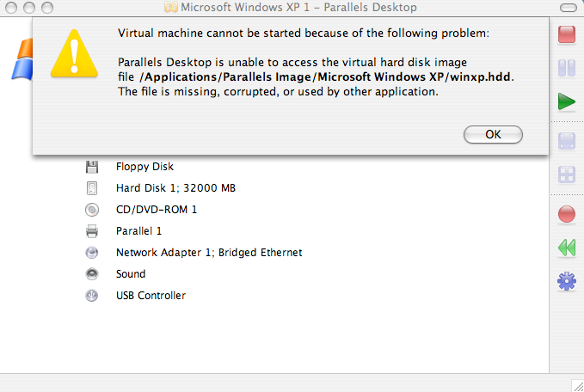Open configuration with the blue gear icon
The width and height of the screenshot is (584, 392).
(x=567, y=281)
